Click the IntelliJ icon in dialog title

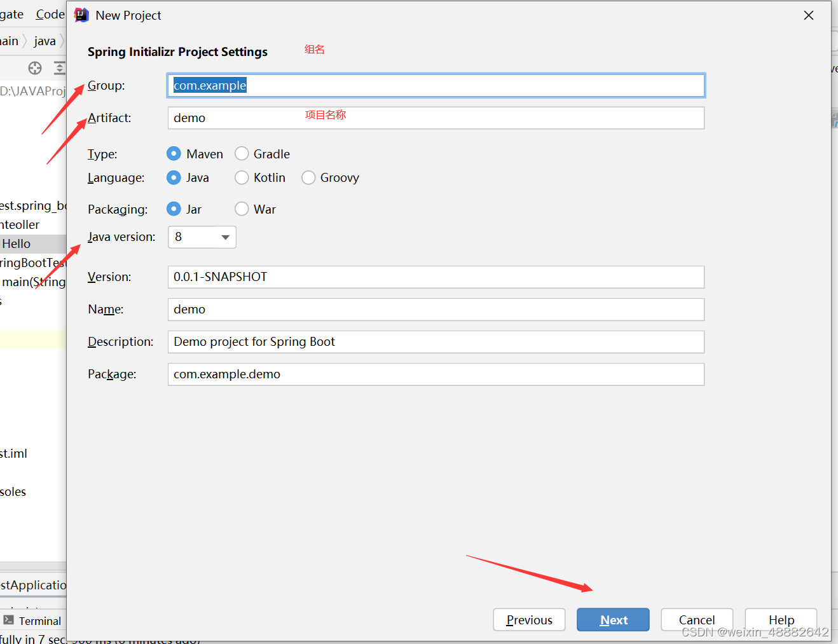click(81, 15)
